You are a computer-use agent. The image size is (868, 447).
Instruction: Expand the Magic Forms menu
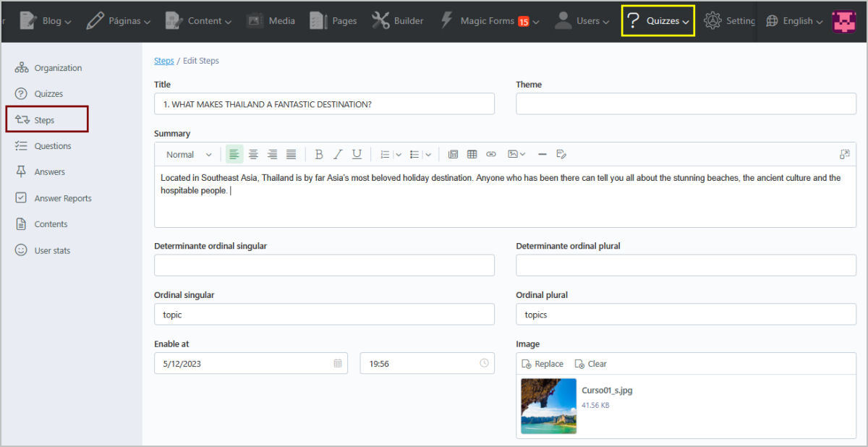pos(489,21)
